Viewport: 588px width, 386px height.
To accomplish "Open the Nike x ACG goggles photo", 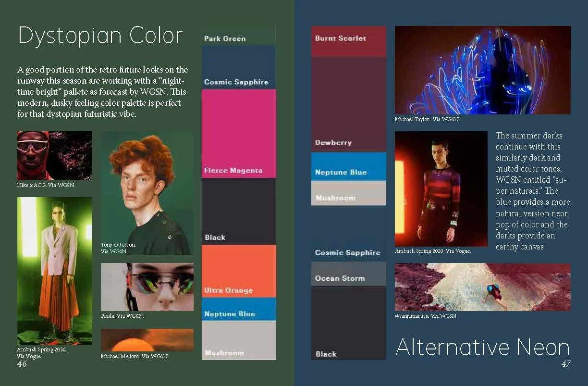I will [x=54, y=155].
